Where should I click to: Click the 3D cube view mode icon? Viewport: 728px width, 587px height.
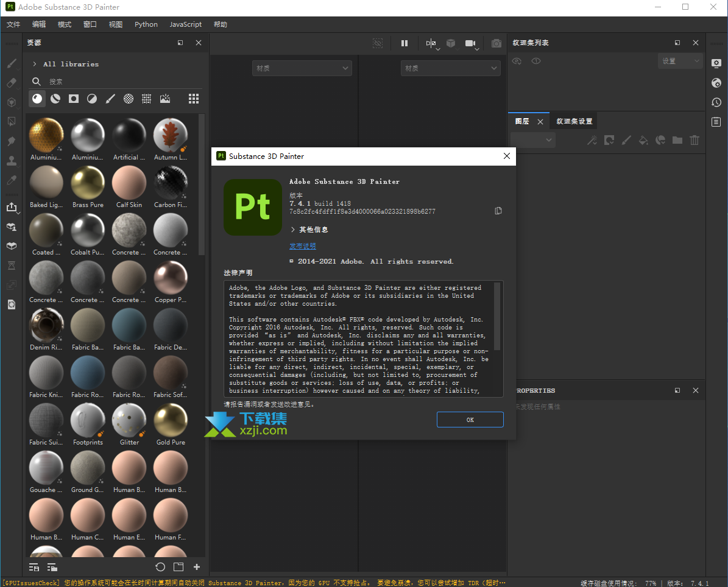450,43
